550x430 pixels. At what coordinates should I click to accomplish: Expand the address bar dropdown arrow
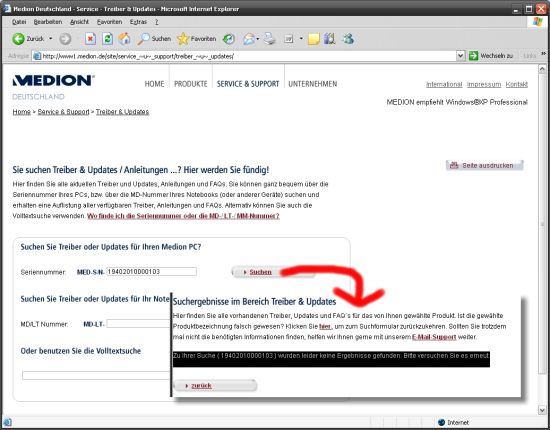460,56
